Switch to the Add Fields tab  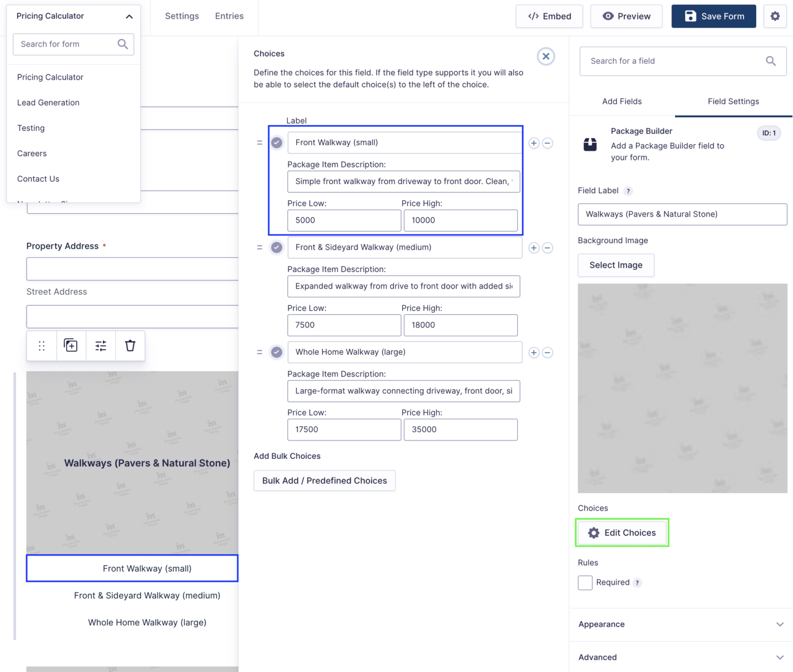tap(622, 101)
